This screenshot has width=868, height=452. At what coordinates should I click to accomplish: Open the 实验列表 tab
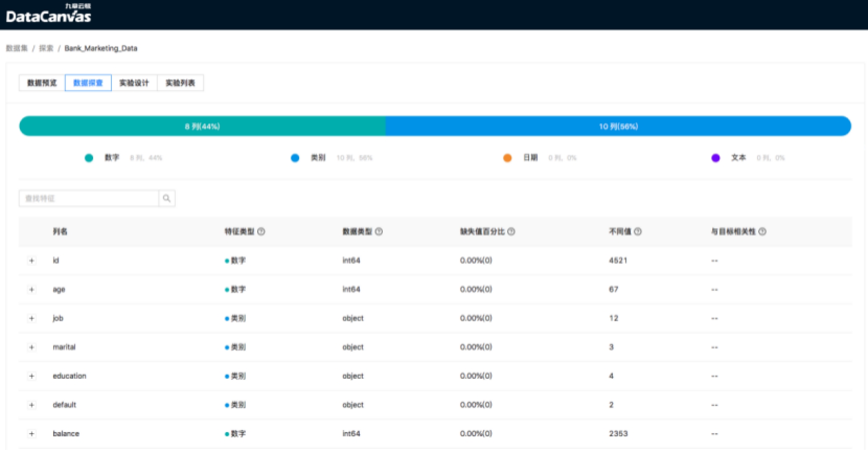180,83
